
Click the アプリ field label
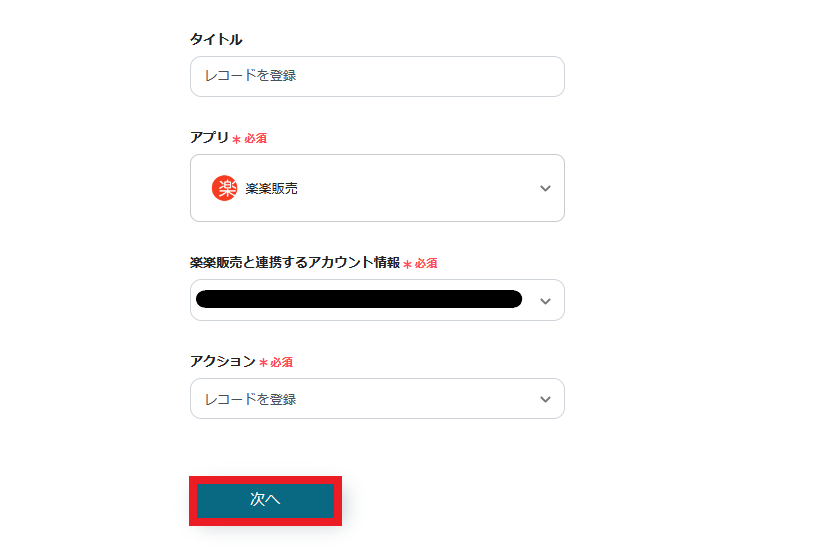[209, 137]
